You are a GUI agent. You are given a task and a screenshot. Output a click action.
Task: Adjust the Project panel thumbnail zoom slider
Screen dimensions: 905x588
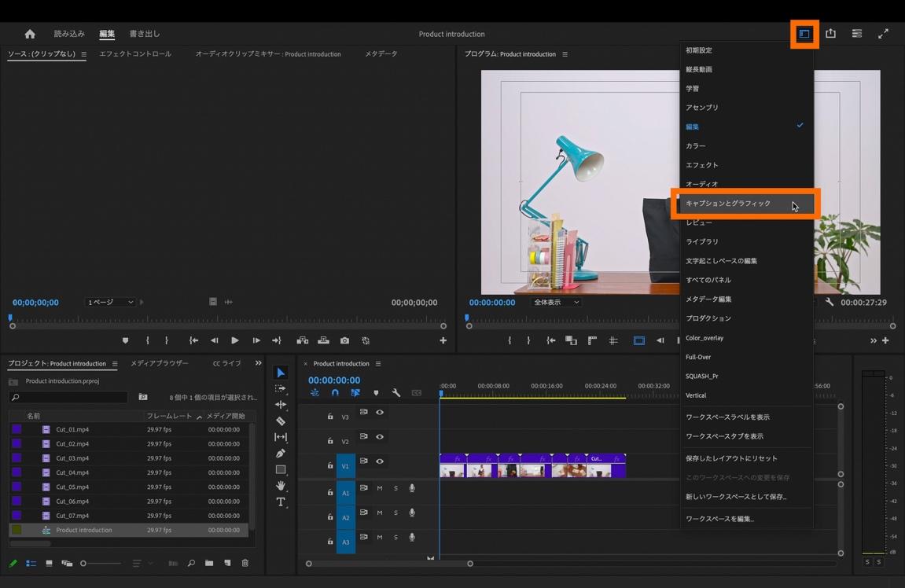coord(83,563)
